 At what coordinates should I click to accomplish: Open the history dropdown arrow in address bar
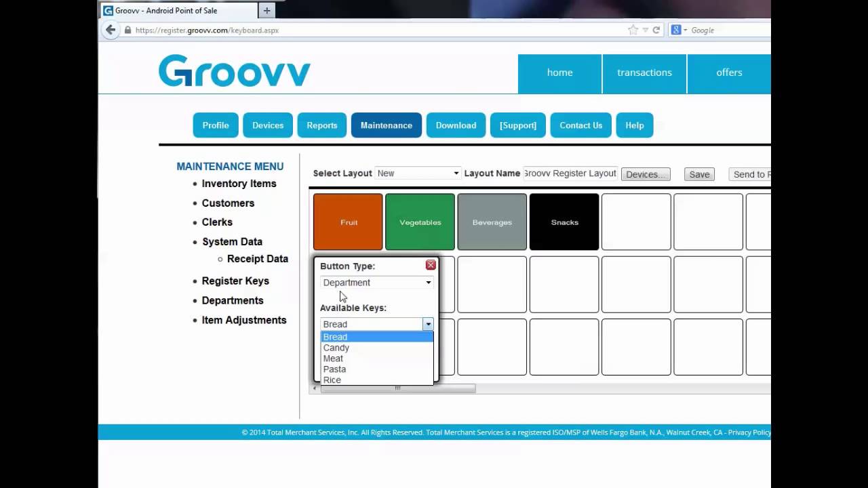(646, 30)
